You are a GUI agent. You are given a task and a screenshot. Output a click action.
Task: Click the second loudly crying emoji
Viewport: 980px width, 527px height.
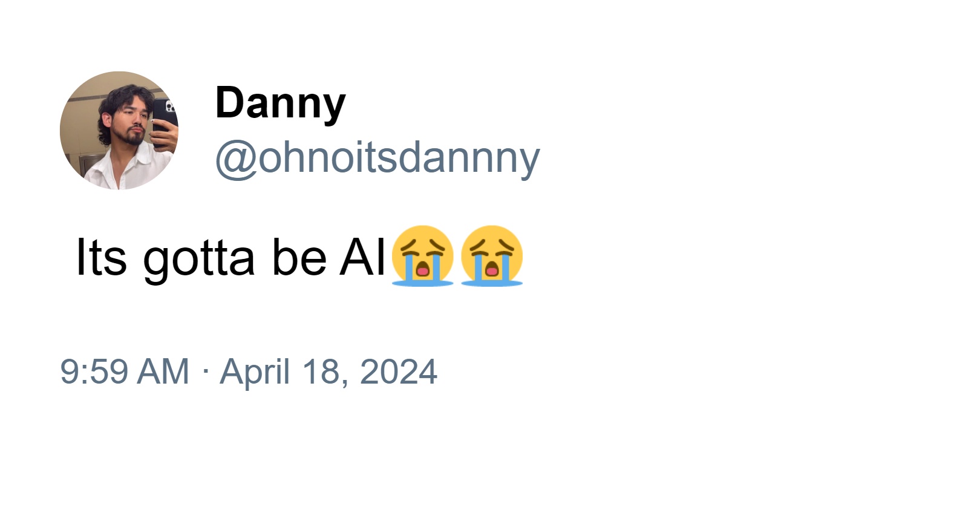coord(491,256)
